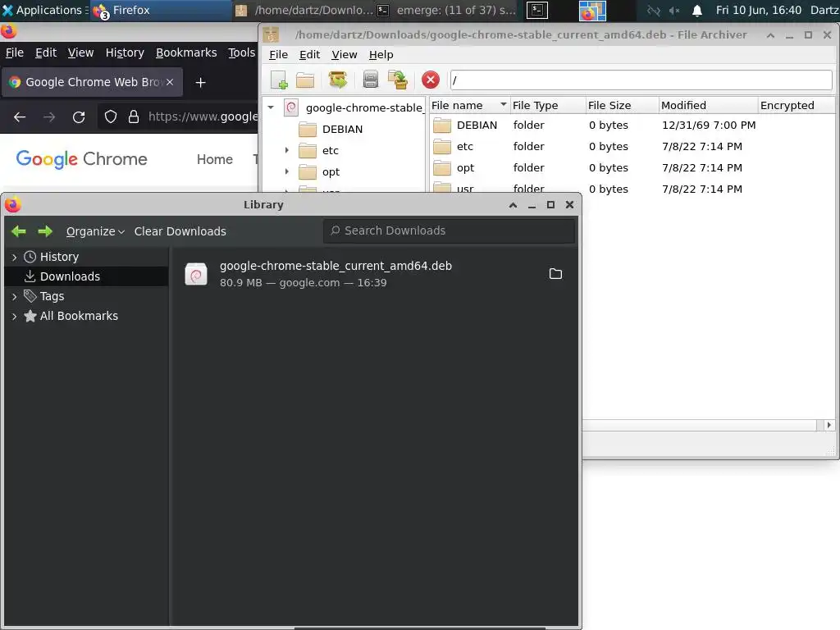This screenshot has height=630, width=840.
Task: Click the open archive folder icon in File Archiver
Action: point(305,80)
